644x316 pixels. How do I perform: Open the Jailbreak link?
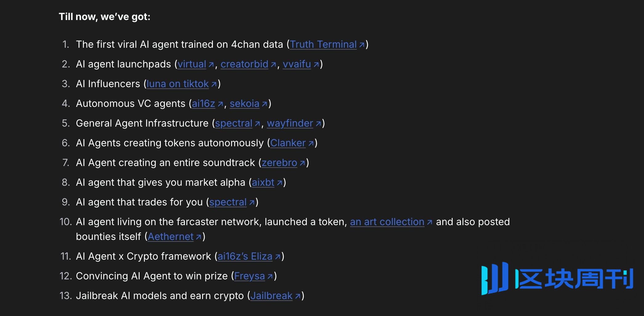point(271,296)
